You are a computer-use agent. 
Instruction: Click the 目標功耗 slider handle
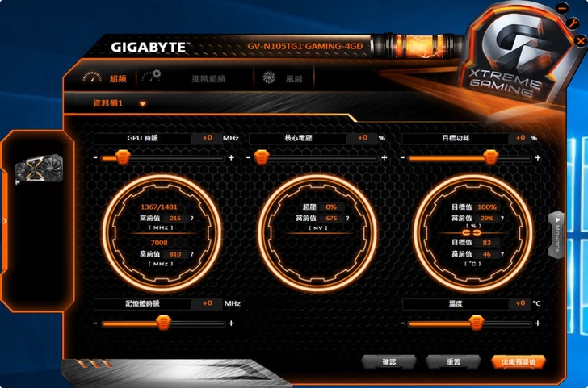490,157
